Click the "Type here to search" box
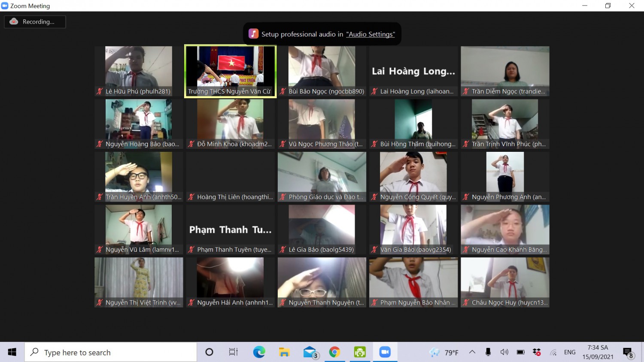 click(x=111, y=352)
